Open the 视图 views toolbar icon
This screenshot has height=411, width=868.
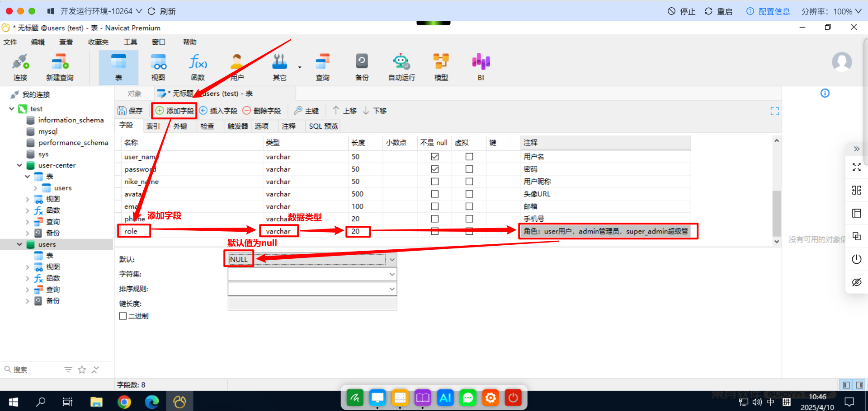158,67
